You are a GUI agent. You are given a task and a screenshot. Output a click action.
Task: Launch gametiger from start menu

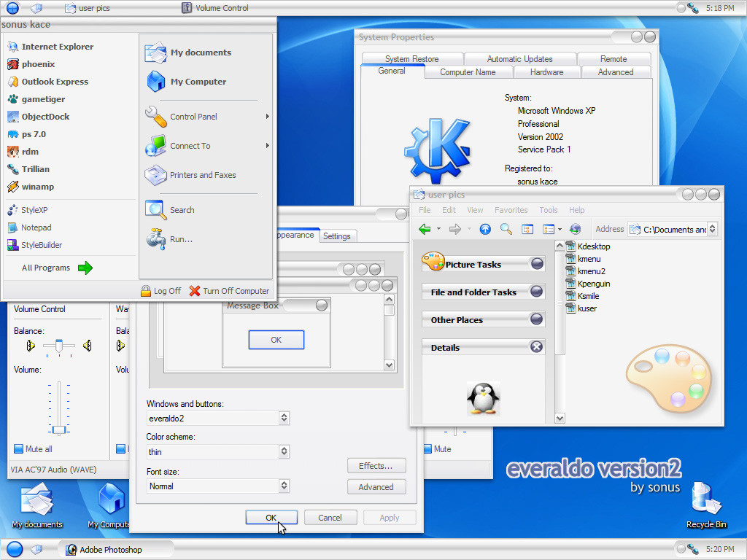pos(36,99)
